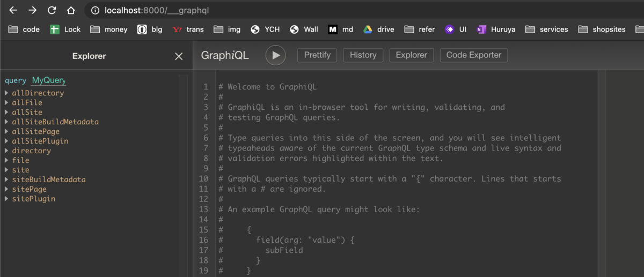This screenshot has width=644, height=277.
Task: Edit the MyQuery name field
Action: pyautogui.click(x=49, y=80)
